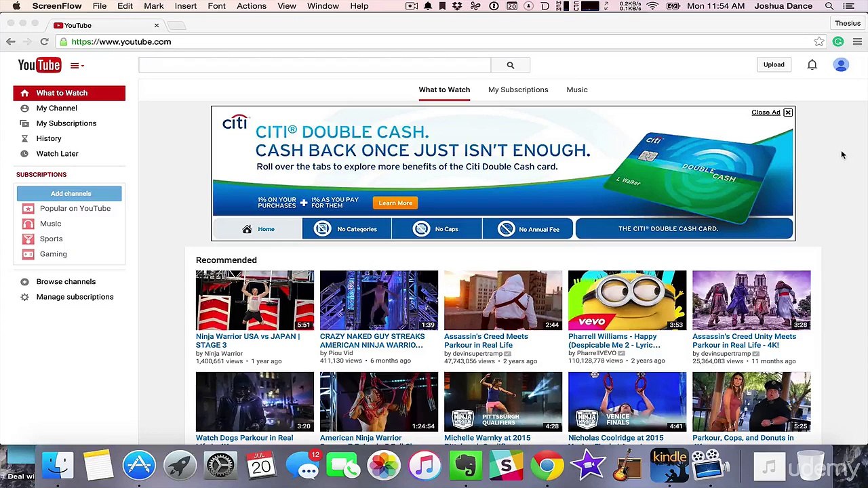
Task: Click the Add channels button
Action: pyautogui.click(x=69, y=194)
